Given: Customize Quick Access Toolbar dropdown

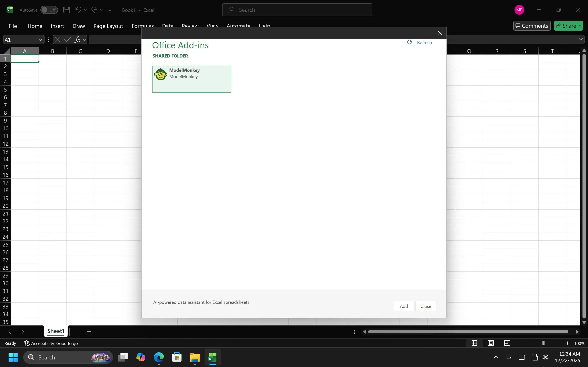Looking at the screenshot, I should pos(110,10).
